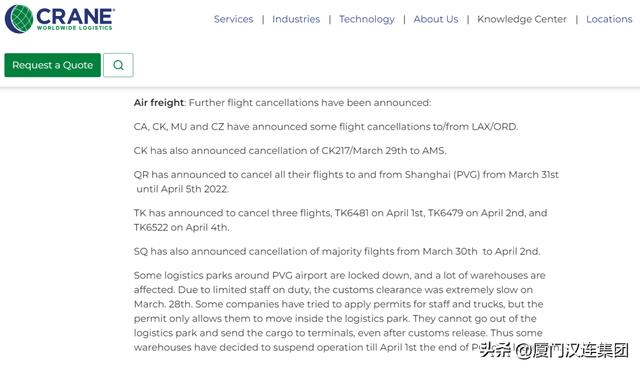Click the green globe emblem in the logo
The height and width of the screenshot is (369, 640).
19,19
